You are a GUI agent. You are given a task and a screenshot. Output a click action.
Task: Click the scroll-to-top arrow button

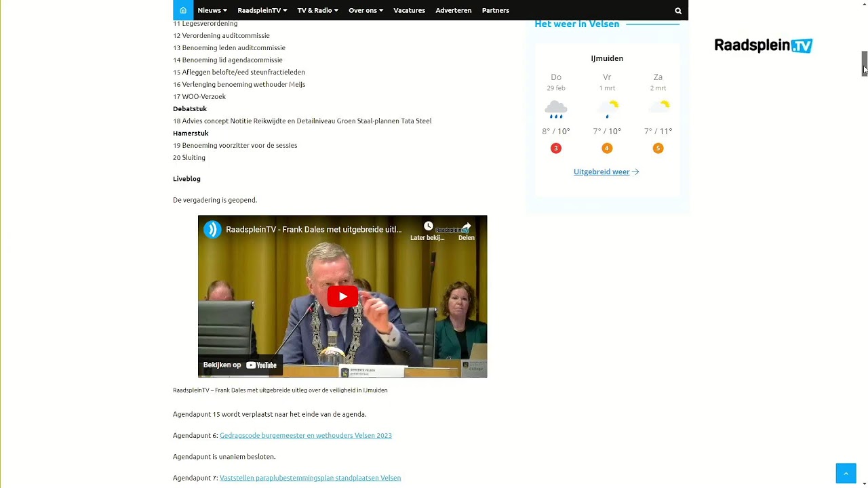(x=846, y=473)
